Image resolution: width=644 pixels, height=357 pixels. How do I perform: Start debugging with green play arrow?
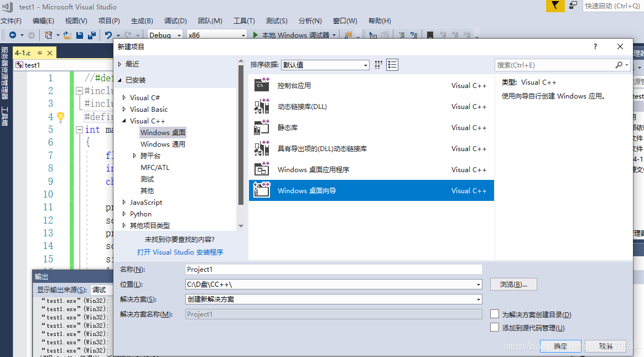pyautogui.click(x=256, y=35)
